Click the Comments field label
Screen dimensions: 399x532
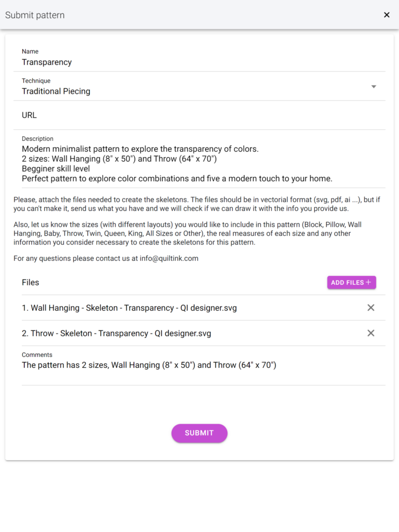(37, 355)
